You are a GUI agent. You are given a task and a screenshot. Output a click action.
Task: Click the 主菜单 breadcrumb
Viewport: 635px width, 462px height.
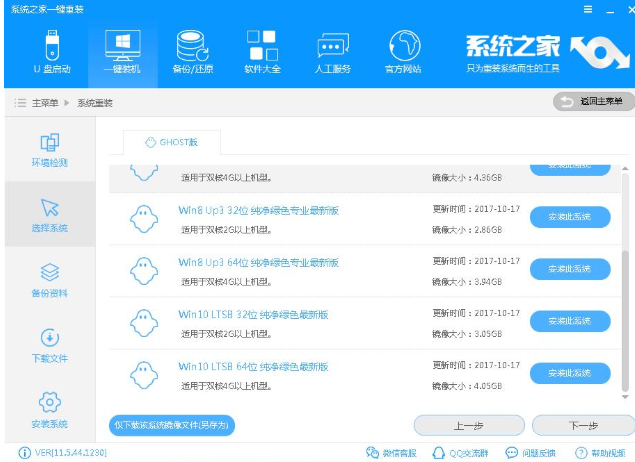45,103
